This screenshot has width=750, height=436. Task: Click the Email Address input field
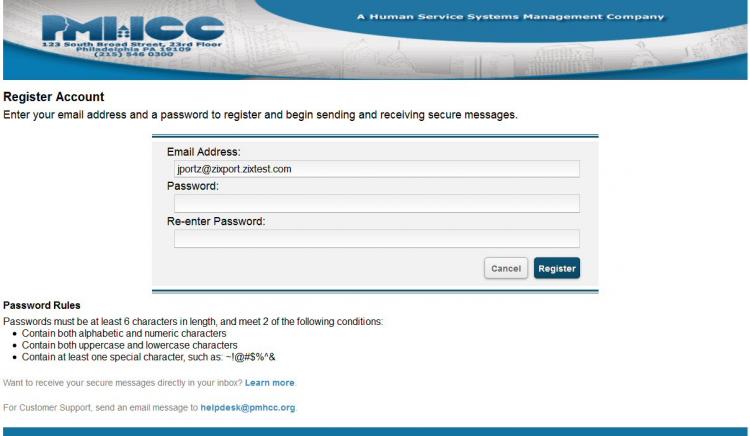click(376, 169)
